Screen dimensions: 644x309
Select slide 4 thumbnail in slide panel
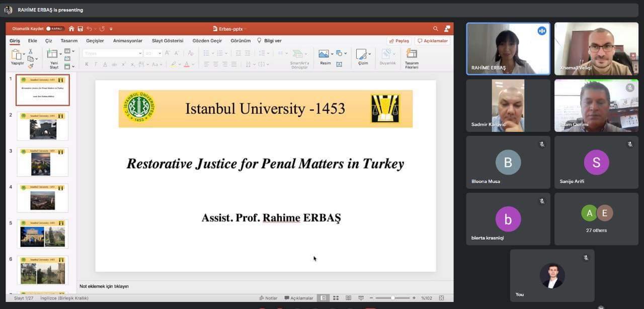(x=43, y=198)
